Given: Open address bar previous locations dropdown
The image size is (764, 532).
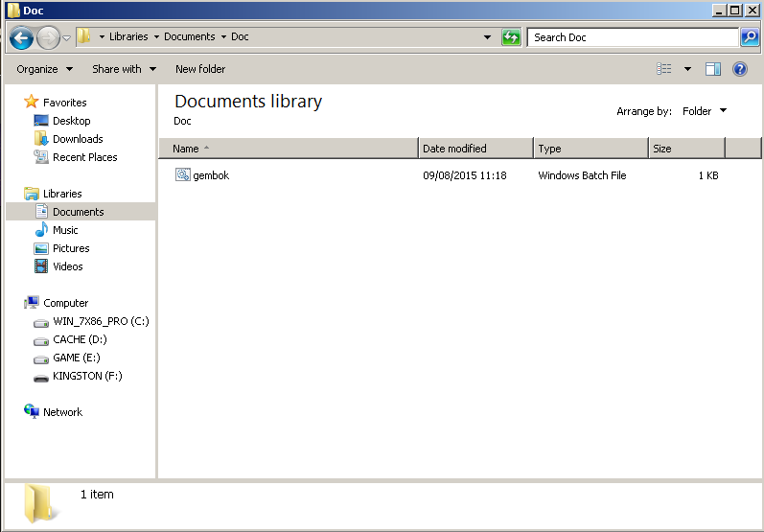Looking at the screenshot, I should (487, 37).
